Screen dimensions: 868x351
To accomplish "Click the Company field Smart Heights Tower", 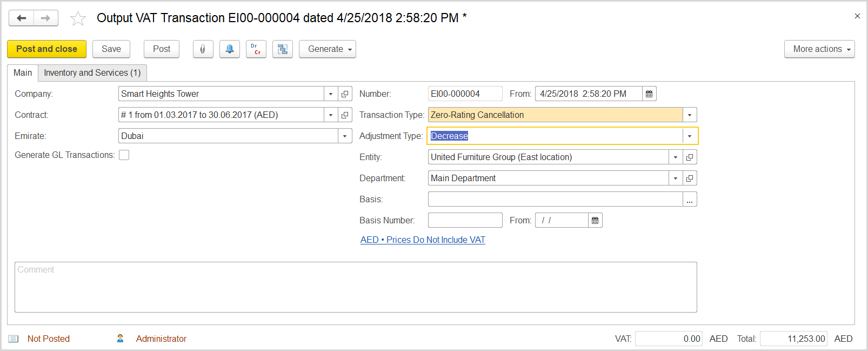I will pos(221,94).
